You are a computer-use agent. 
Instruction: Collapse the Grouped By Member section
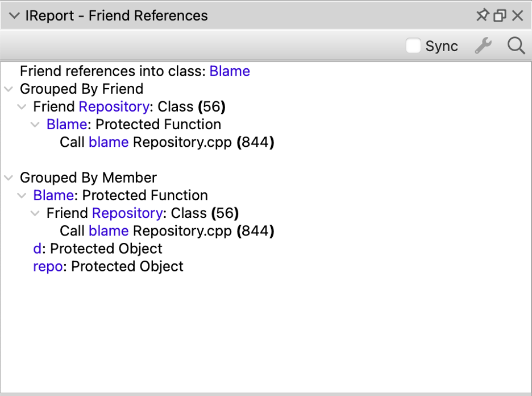9,178
